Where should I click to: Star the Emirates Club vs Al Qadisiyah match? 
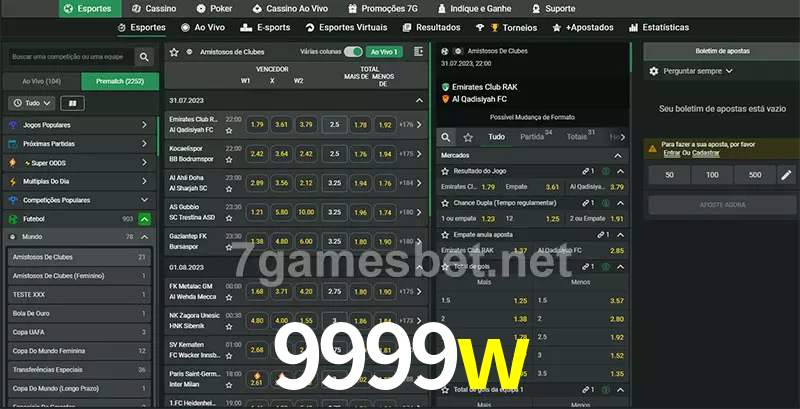pyautogui.click(x=229, y=131)
